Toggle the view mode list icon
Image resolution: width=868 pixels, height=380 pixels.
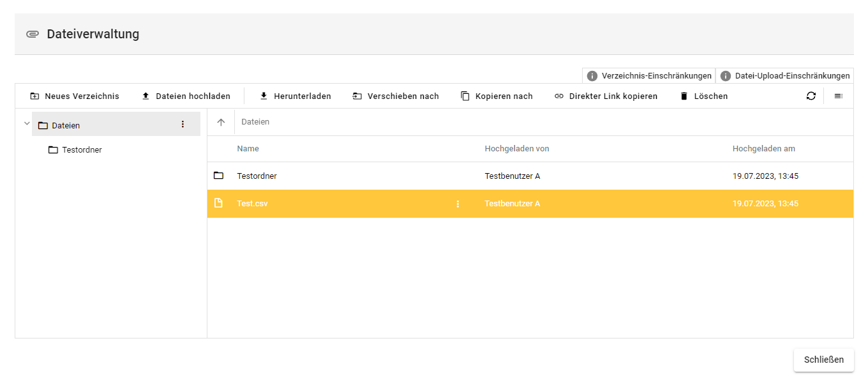(x=839, y=96)
